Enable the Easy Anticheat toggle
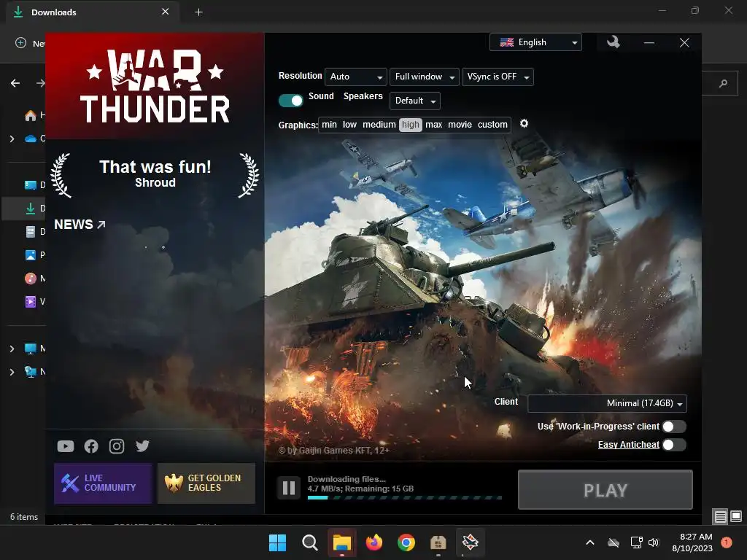 click(x=673, y=445)
